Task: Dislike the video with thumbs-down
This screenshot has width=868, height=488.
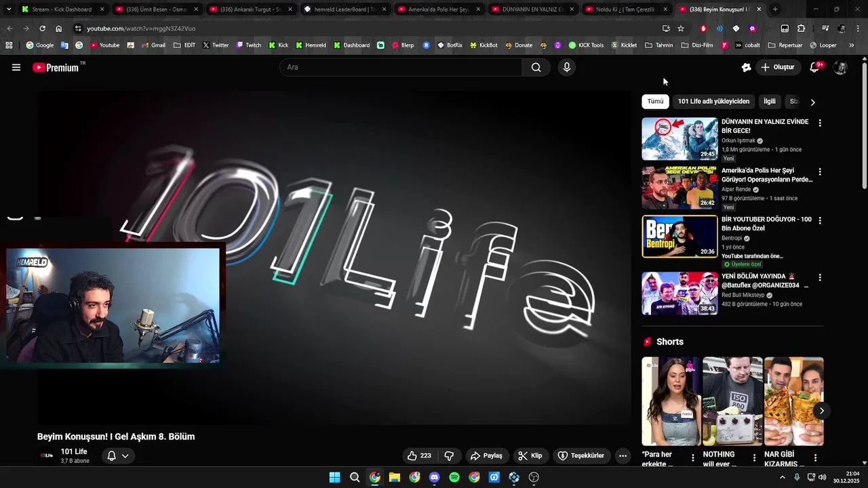Action: point(448,455)
